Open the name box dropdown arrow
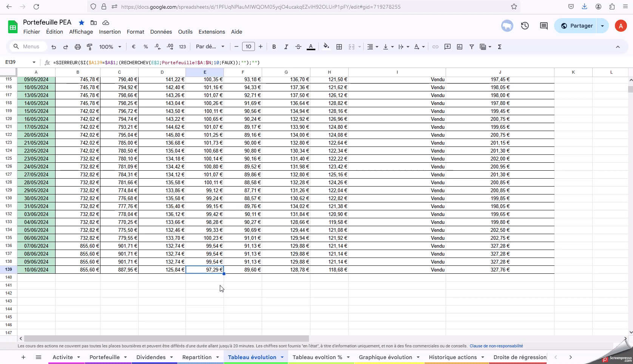633x364 pixels. click(34, 62)
